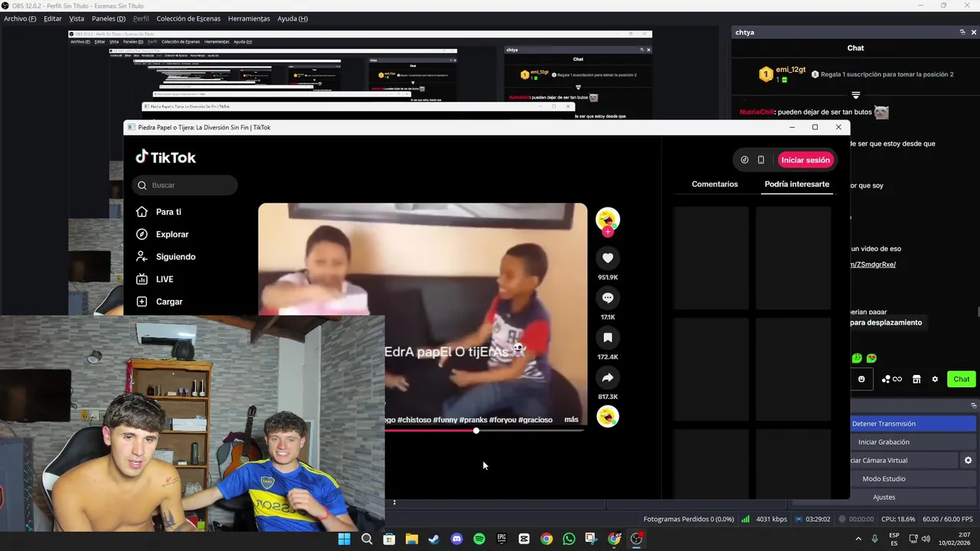Screen dimensions: 980x551
Task: Open comments bubble showing 17.1K
Action: point(608,298)
